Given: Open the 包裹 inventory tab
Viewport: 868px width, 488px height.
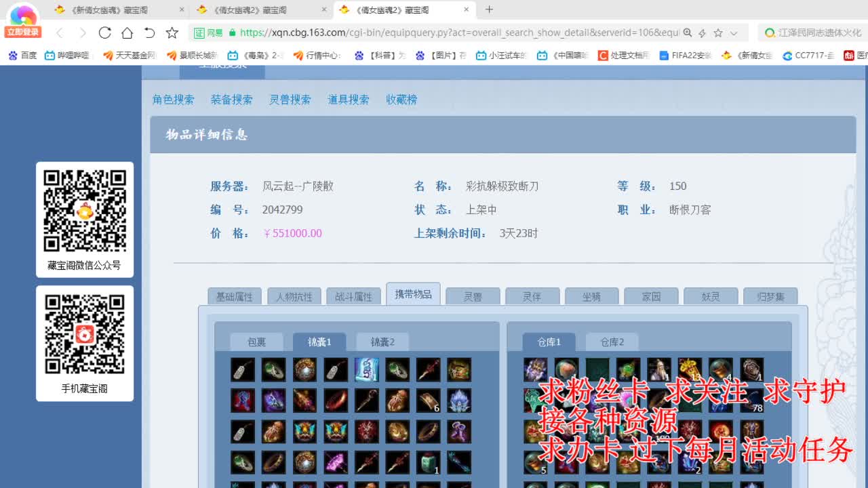Looking at the screenshot, I should point(257,342).
